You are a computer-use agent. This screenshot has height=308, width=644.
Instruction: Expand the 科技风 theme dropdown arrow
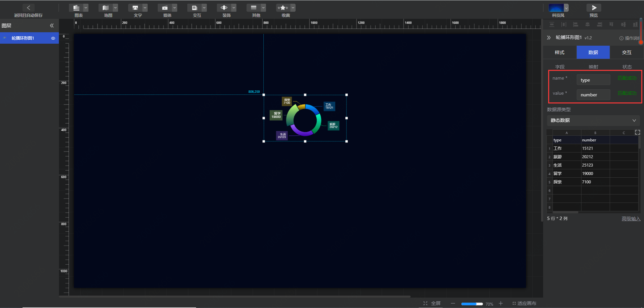pyautogui.click(x=566, y=7)
